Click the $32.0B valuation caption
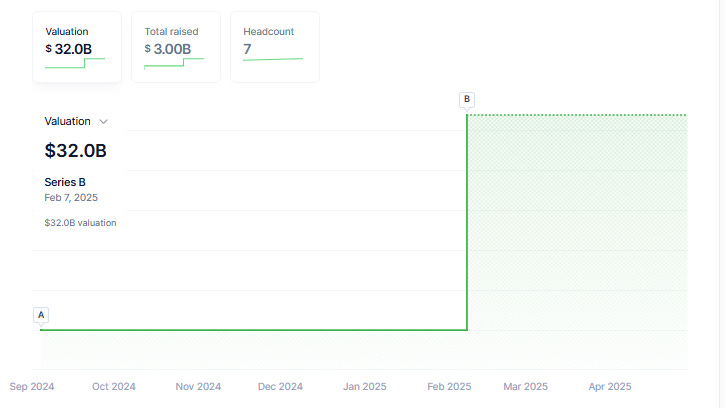 tap(80, 223)
